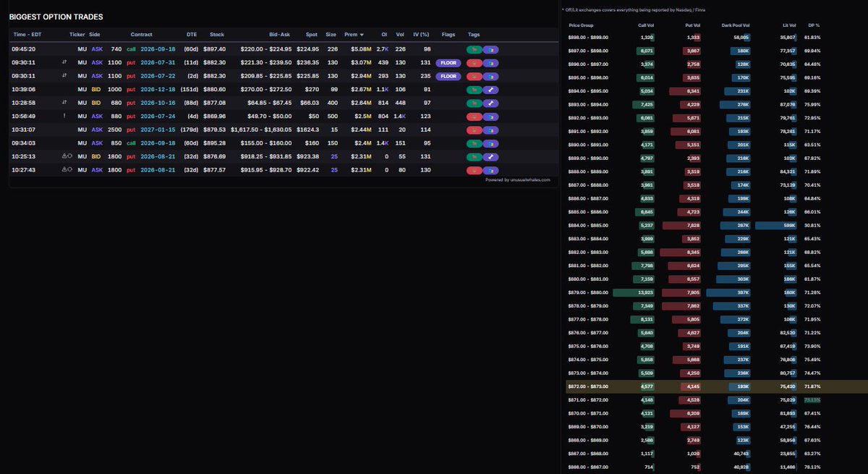Click the green bullish tag in the 09:45:20 row
868x474 pixels.
[x=474, y=49]
